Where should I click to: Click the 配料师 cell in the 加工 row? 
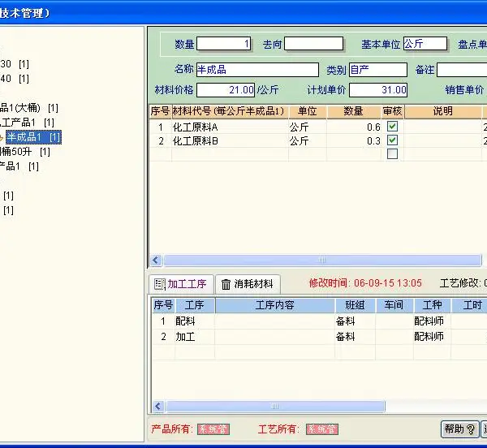432,337
